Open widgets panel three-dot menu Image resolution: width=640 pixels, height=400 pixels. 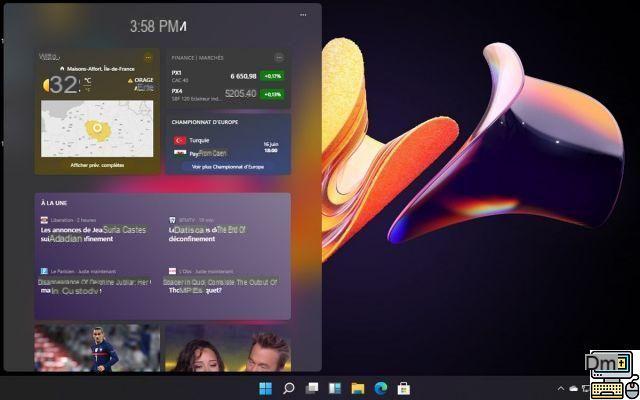tap(303, 15)
